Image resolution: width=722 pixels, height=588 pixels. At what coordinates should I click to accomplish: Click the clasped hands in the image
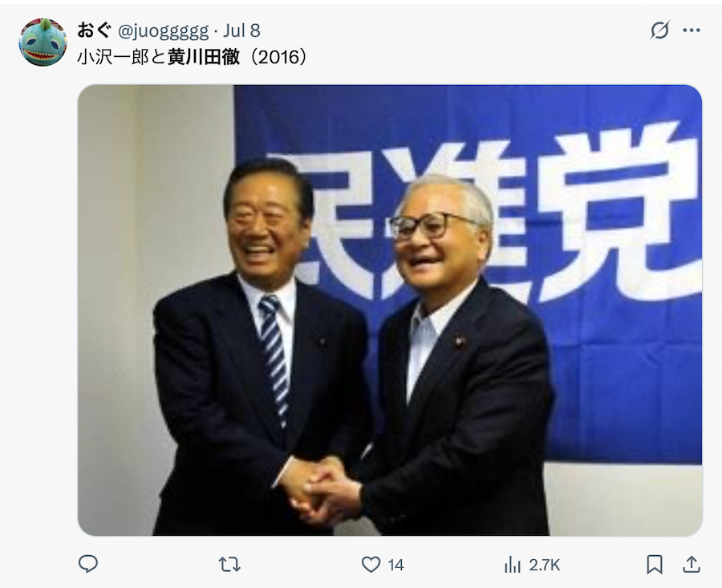(x=319, y=489)
